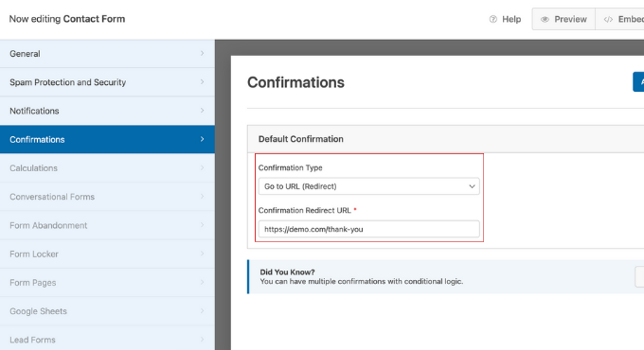Click chevron on Form Abandonment row
644x350 pixels.
(202, 225)
